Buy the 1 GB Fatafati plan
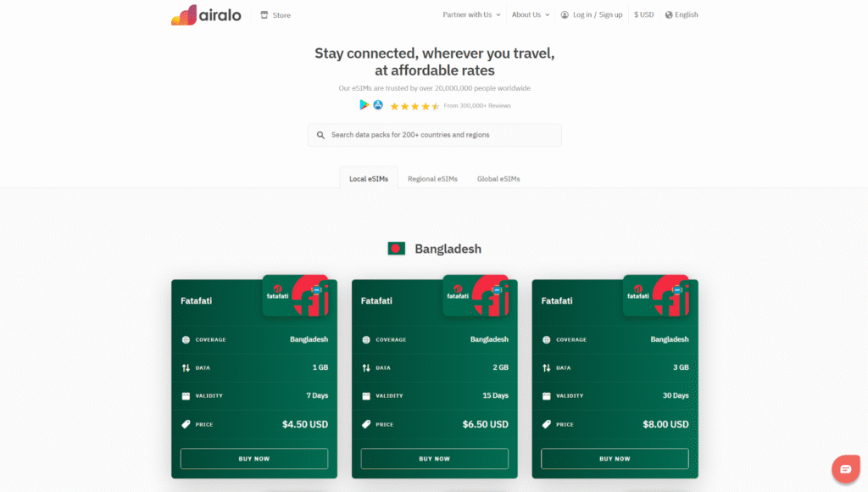868x492 pixels. pos(254,459)
